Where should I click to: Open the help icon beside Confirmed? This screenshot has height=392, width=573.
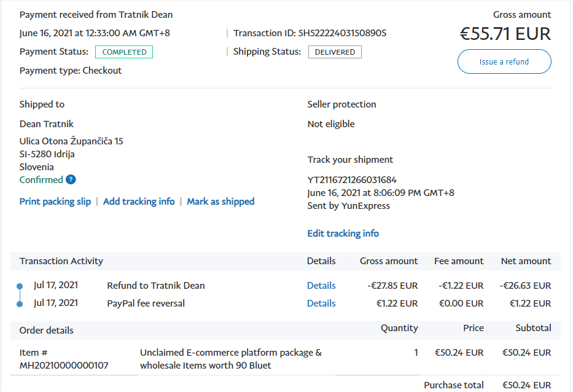coord(71,180)
